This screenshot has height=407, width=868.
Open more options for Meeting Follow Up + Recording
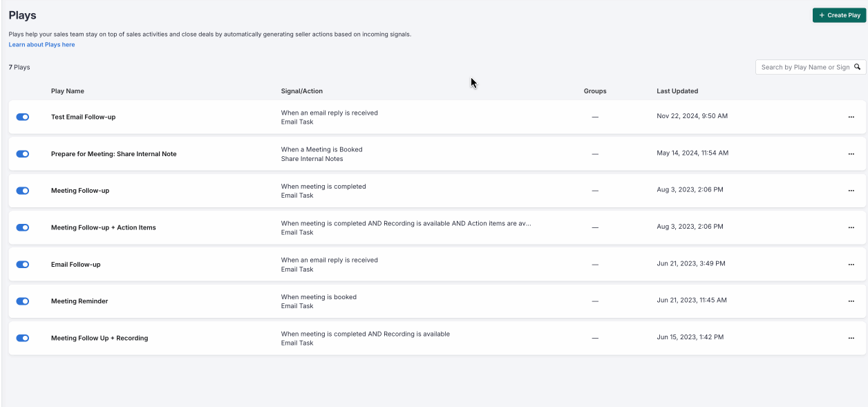[x=851, y=338]
